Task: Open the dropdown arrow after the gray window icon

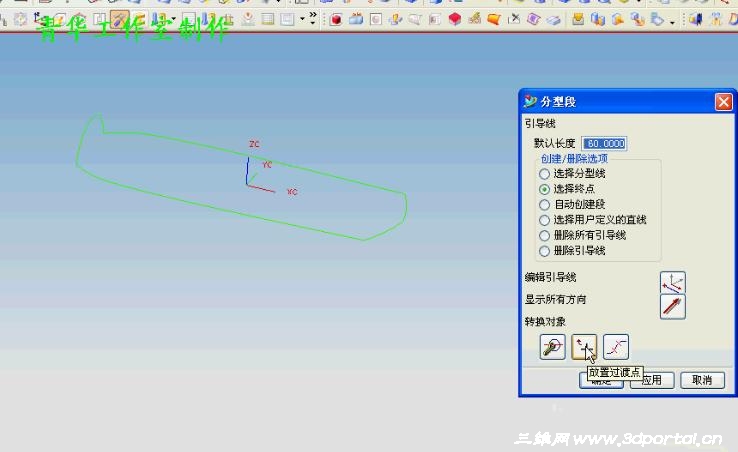Action: tap(302, 19)
